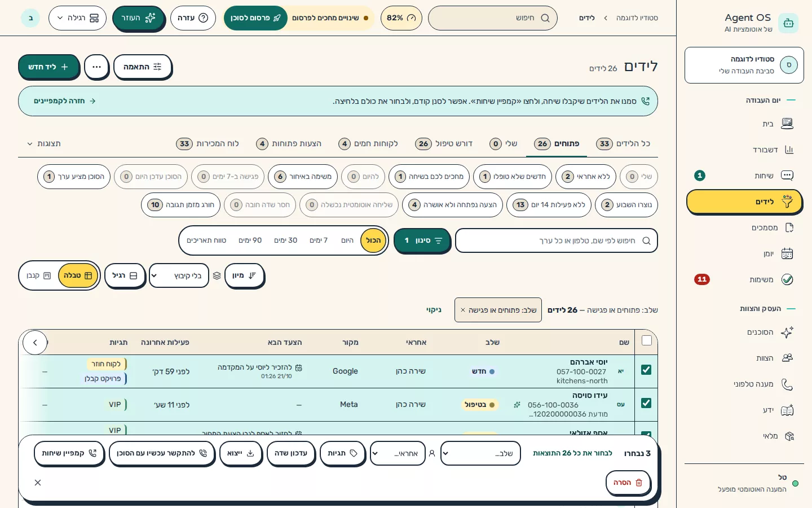The image size is (812, 508).
Task: Click the three-dots more options button
Action: [x=96, y=67]
